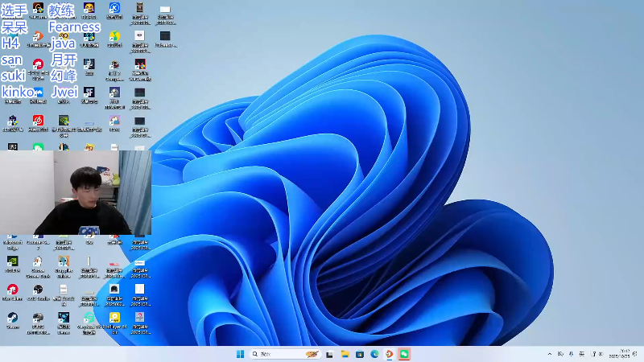
Task: Click the webcam overlay video
Action: [76, 192]
